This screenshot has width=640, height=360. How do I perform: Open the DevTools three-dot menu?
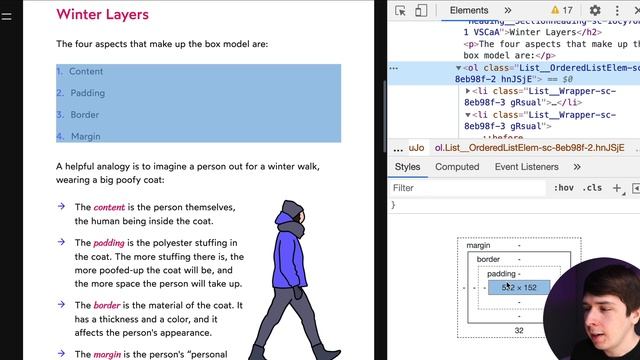[617, 10]
